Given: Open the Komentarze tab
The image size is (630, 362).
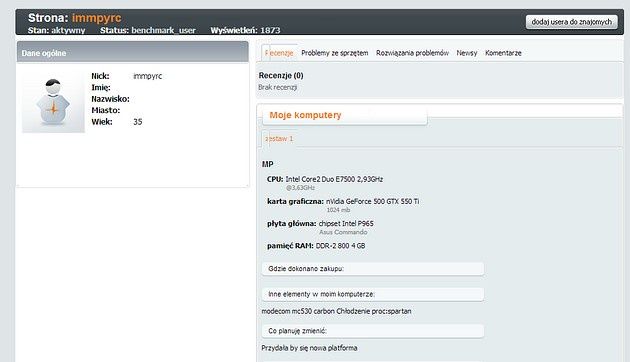Looking at the screenshot, I should point(503,53).
